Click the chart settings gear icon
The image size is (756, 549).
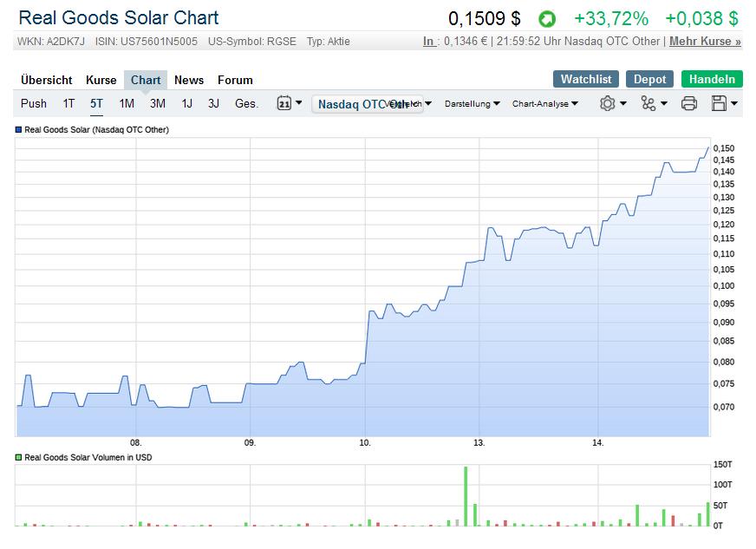point(607,102)
